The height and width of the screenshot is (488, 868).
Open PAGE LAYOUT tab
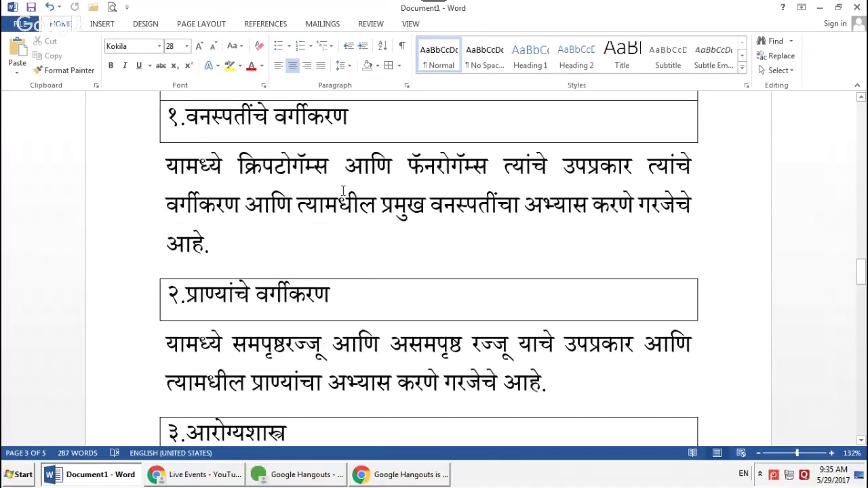point(201,24)
